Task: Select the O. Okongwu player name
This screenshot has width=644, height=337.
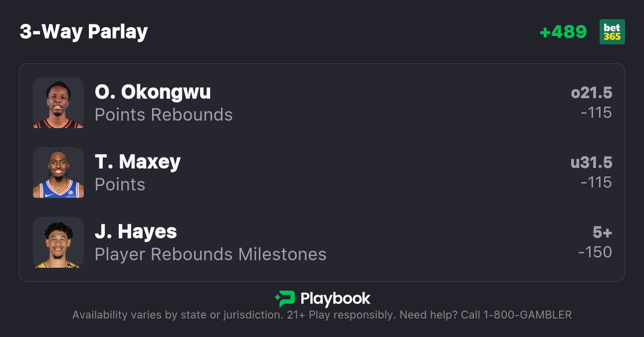Action: 153,92
